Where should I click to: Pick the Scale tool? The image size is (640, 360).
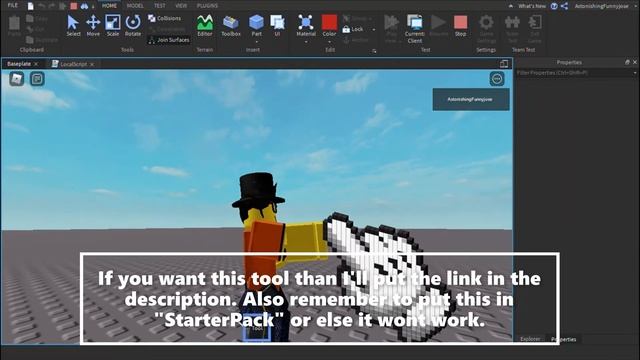click(x=113, y=25)
